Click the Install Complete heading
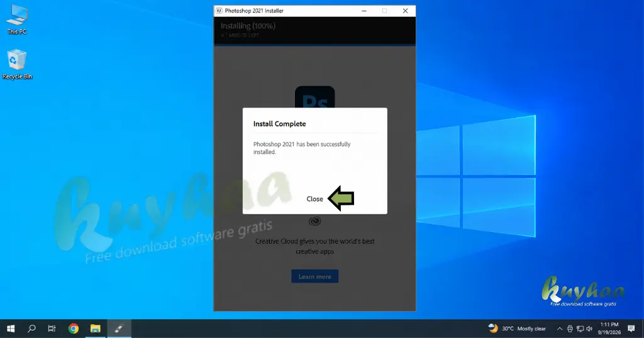 pos(279,124)
